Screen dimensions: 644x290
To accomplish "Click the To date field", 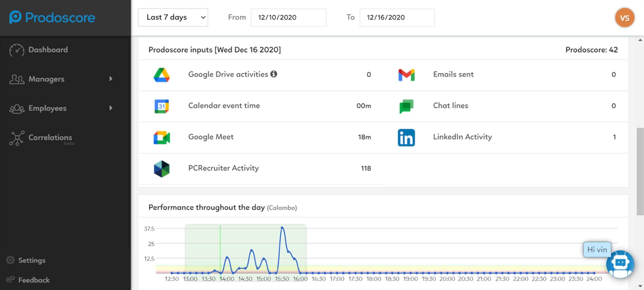I will coord(397,18).
